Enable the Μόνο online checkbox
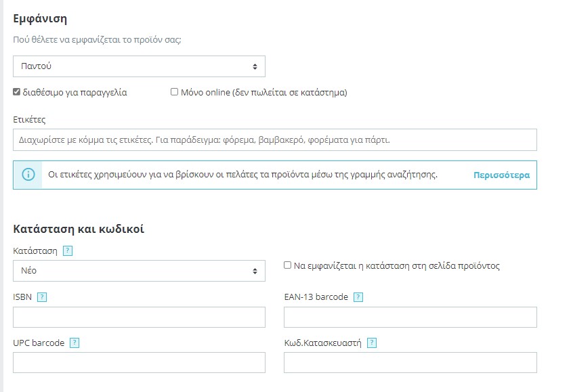571x392 pixels. 174,92
